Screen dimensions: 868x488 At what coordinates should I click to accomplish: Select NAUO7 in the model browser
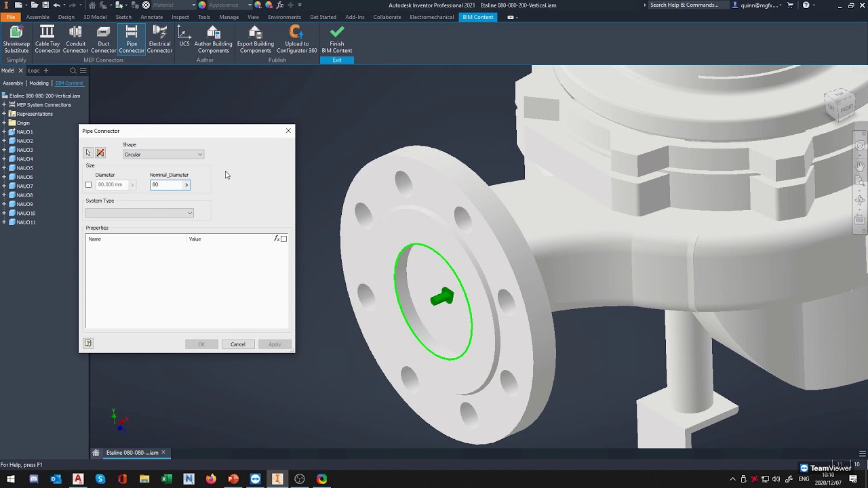click(24, 186)
